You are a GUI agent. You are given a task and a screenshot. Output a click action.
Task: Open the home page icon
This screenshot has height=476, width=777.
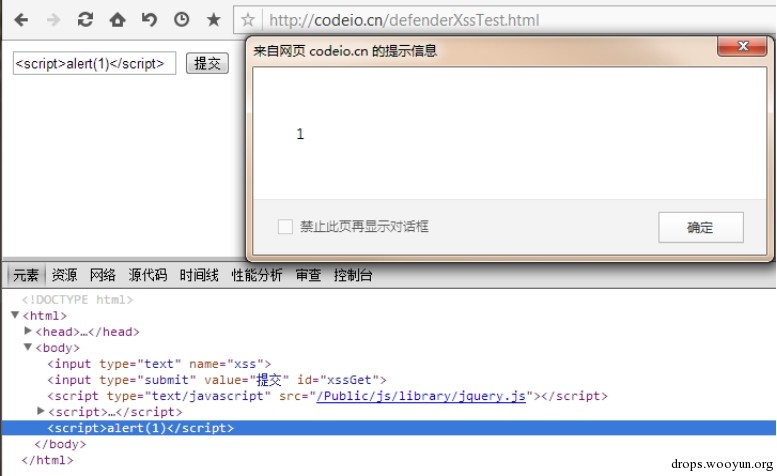117,20
